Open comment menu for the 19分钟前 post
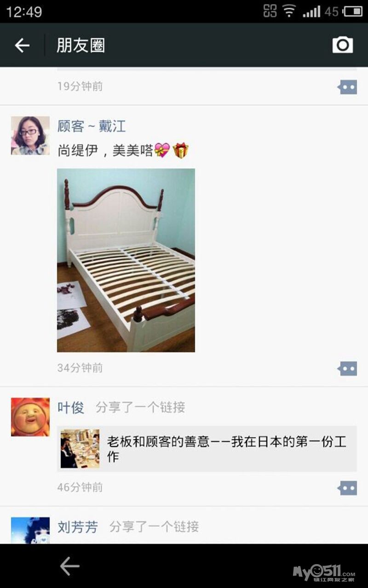 click(x=347, y=87)
